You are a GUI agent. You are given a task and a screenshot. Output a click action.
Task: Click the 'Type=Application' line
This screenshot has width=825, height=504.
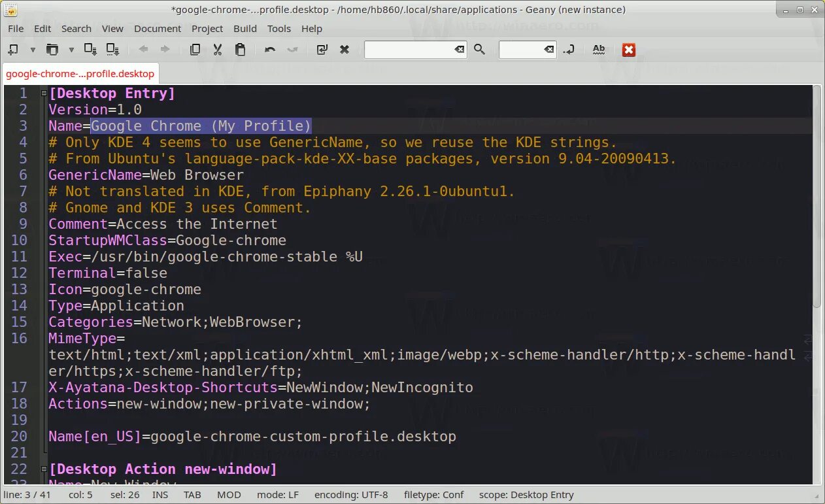pos(116,306)
